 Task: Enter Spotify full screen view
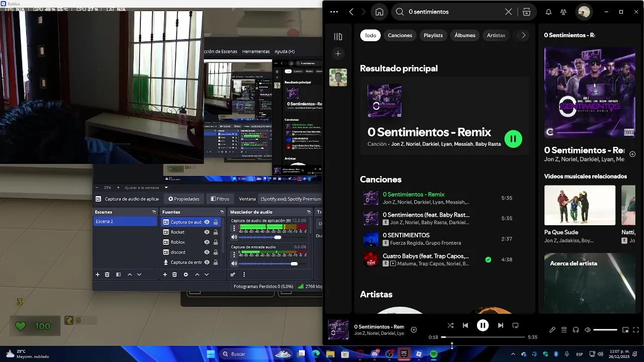coord(636,330)
